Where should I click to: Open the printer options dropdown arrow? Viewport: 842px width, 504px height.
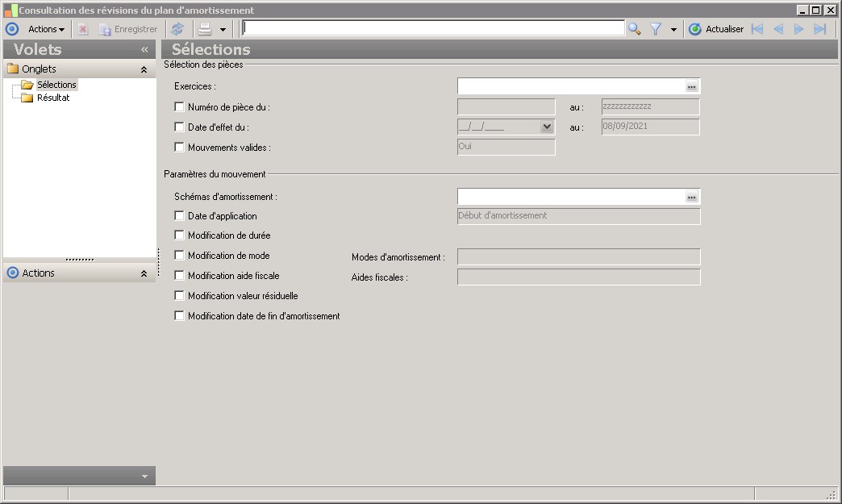(x=223, y=30)
